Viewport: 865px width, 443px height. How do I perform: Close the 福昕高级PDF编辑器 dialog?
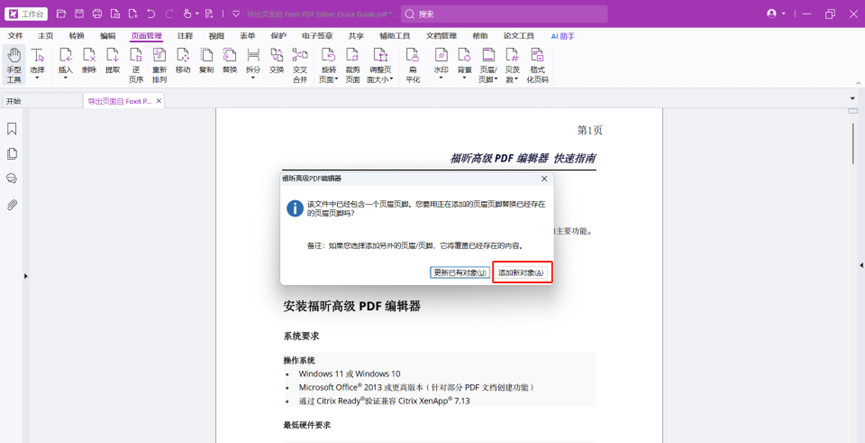coord(544,179)
